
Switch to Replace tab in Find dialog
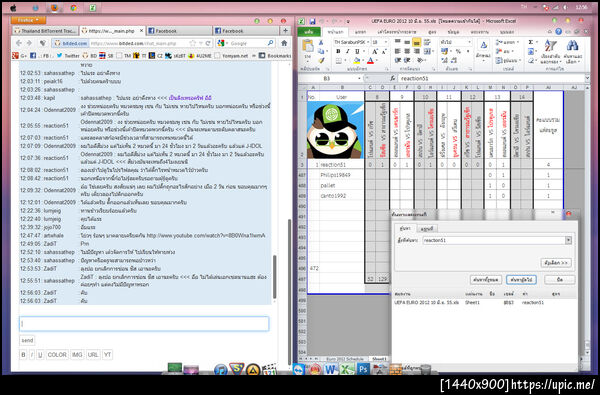pyautogui.click(x=427, y=229)
